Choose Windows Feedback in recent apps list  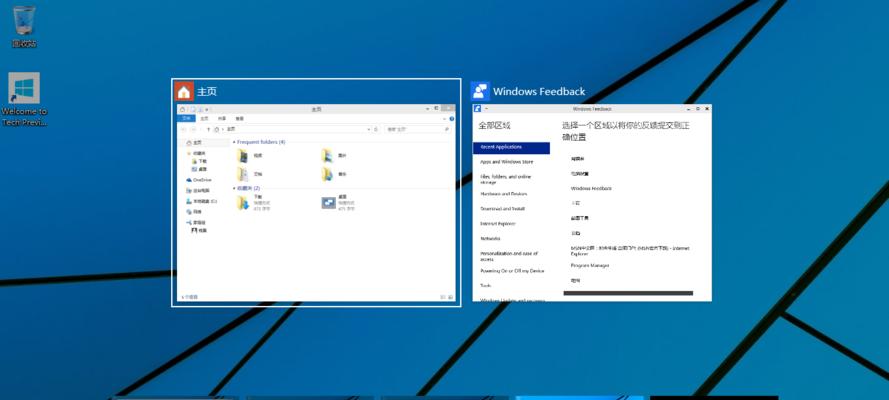591,188
